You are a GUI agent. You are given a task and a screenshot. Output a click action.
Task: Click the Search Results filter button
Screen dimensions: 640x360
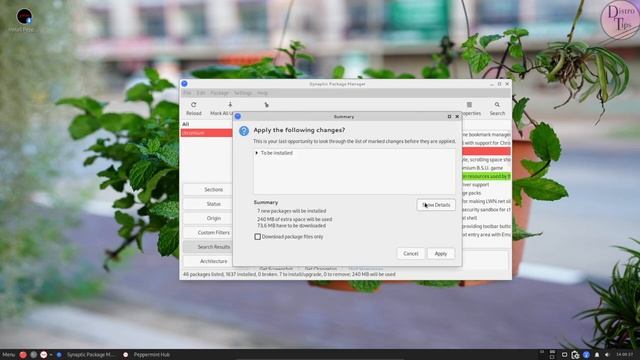pyautogui.click(x=207, y=247)
